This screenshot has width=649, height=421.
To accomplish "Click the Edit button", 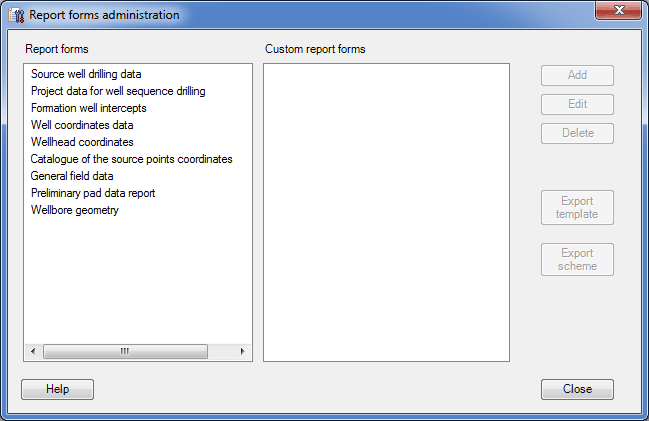I will point(577,104).
